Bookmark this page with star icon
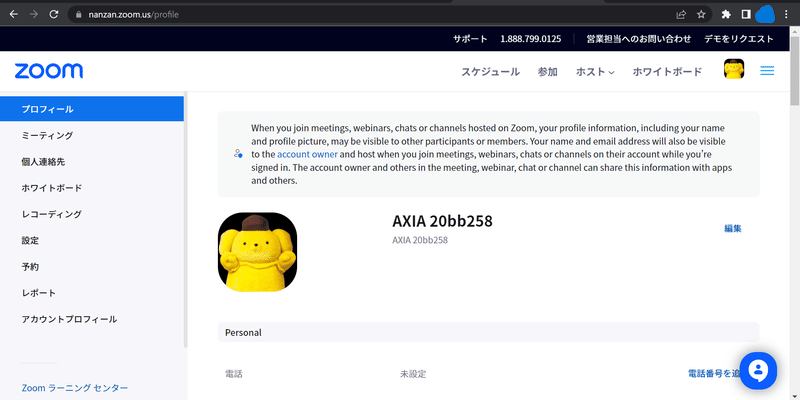800x400 pixels. pyautogui.click(x=701, y=15)
